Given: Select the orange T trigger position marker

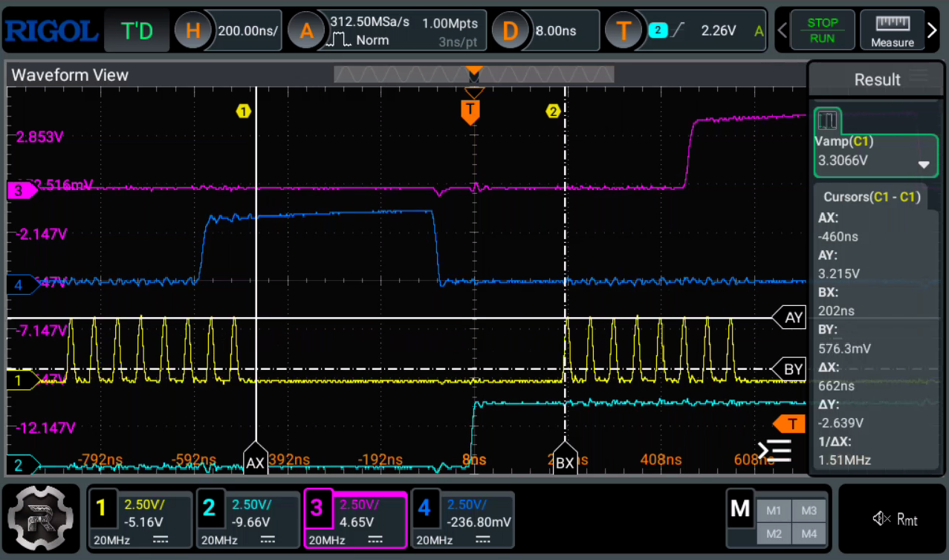Looking at the screenshot, I should pyautogui.click(x=470, y=111).
